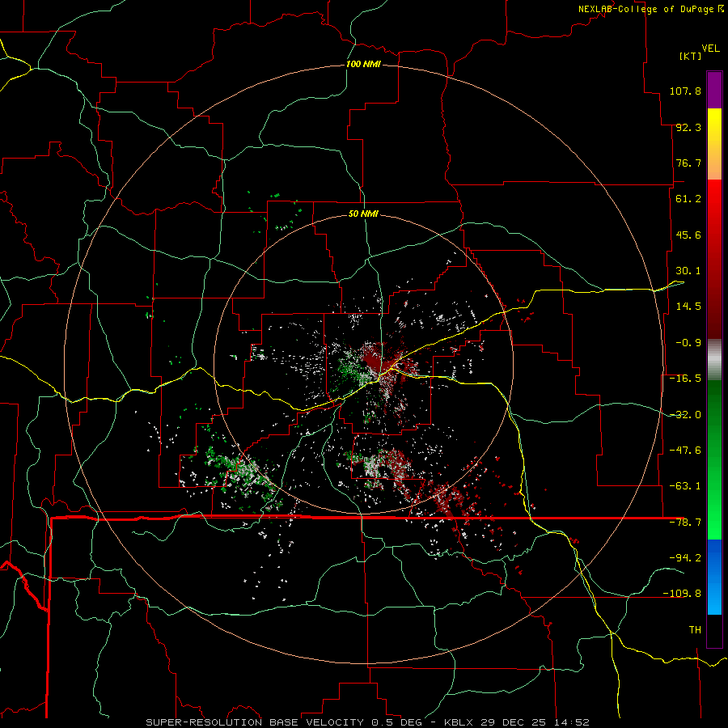Click the -78.7 velocity scale value
728x728 pixels.
(685, 523)
